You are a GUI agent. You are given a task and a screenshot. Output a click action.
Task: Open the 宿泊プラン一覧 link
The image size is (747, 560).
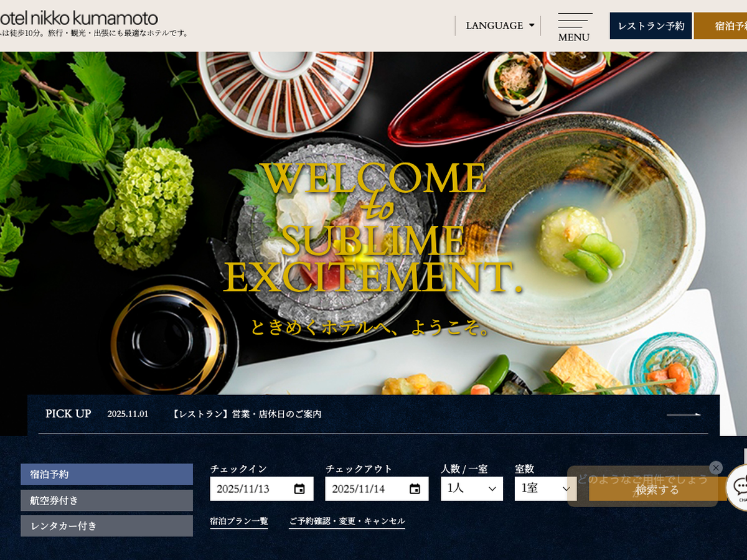239,521
